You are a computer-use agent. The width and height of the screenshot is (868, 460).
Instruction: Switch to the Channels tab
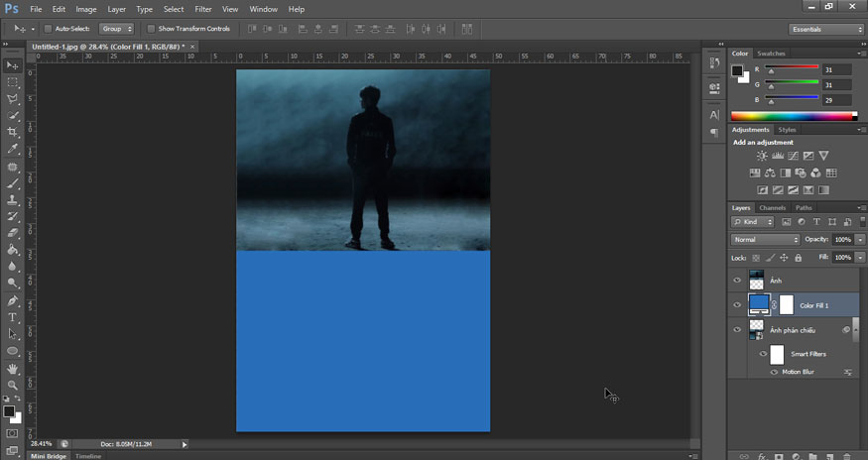(772, 208)
